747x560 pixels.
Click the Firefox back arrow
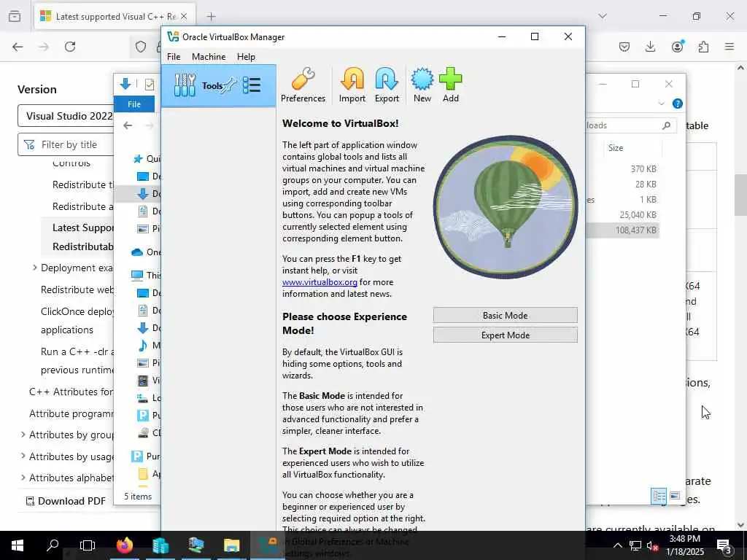[18, 47]
